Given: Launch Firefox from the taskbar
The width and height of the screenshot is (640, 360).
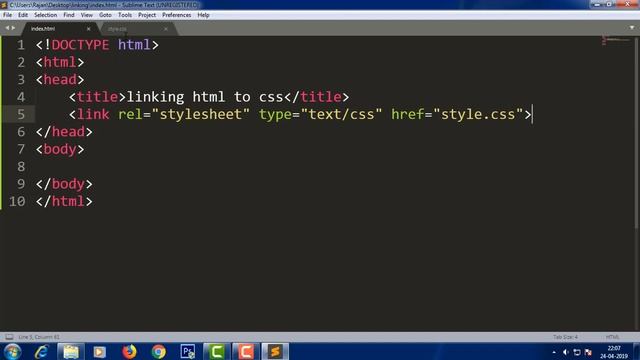Looking at the screenshot, I should pyautogui.click(x=129, y=351).
